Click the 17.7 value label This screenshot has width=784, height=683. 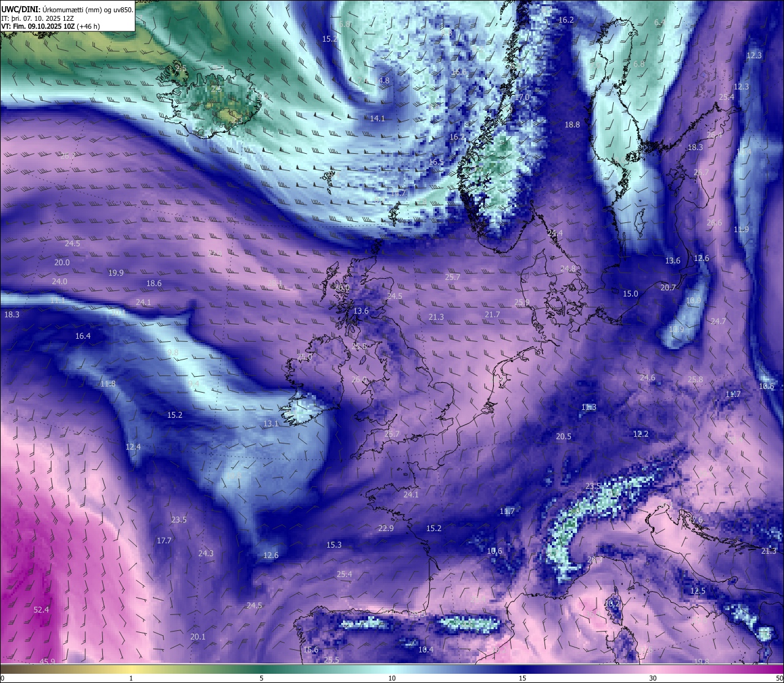tap(164, 540)
